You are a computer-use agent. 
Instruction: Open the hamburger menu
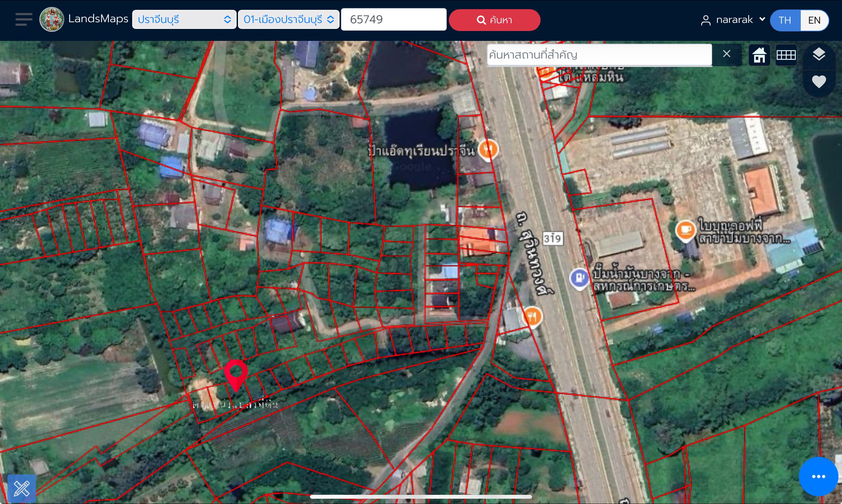pos(24,19)
